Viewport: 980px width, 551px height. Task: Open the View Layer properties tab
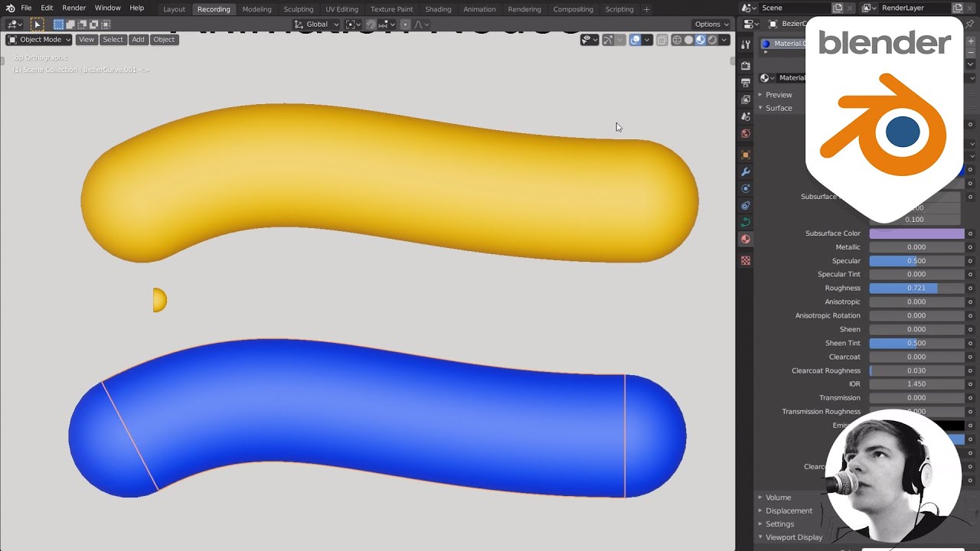coord(746,99)
